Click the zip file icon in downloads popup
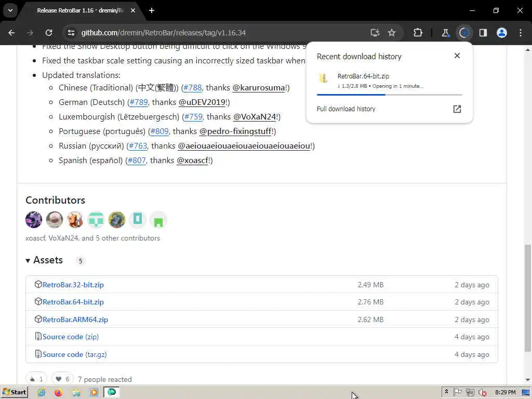The height and width of the screenshot is (399, 532). tap(323, 78)
